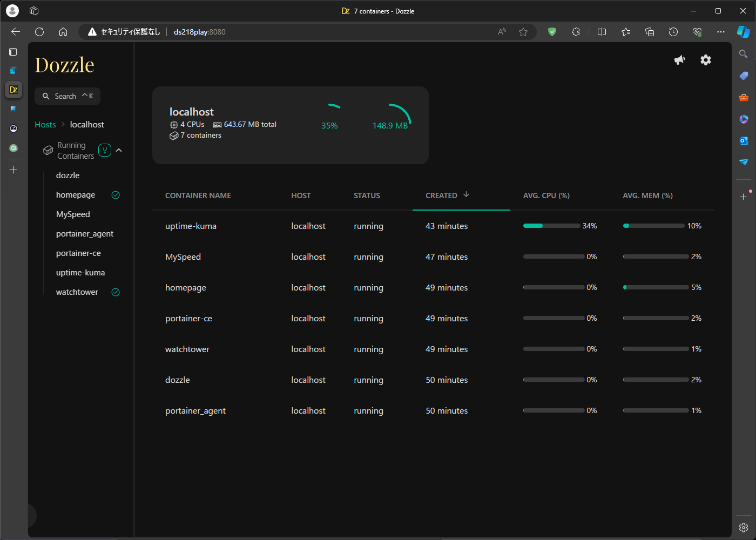The height and width of the screenshot is (540, 756).
Task: Click the green Browser essentials shield icon
Action: click(552, 32)
